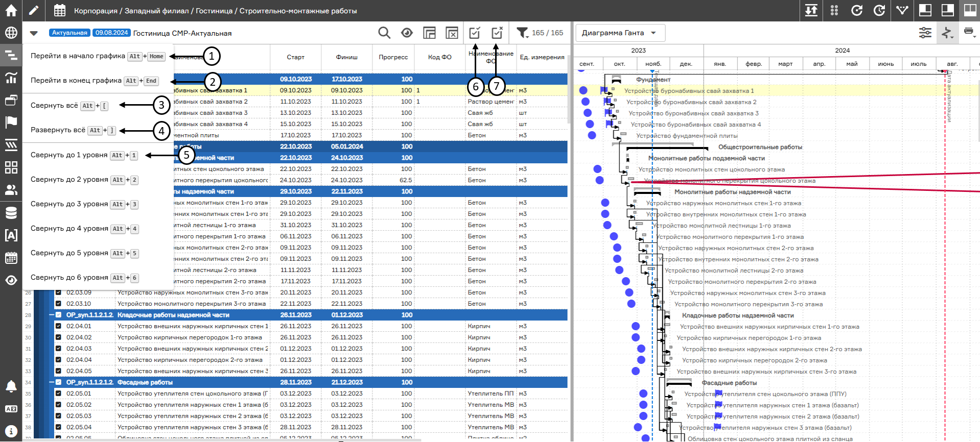Viewport: 980px width, 442px height.
Task: Collapse the Кладочные работы надземной части group
Action: pos(51,315)
